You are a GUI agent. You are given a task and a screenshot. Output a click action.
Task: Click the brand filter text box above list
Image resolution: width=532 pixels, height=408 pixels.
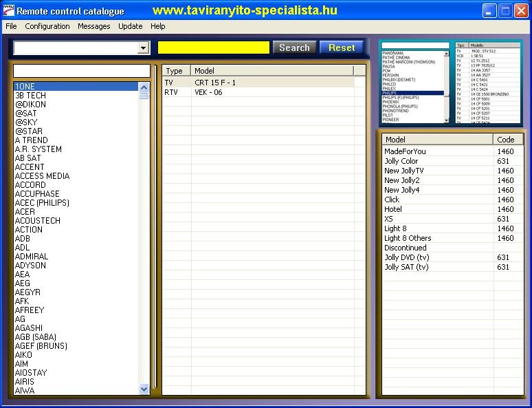[x=81, y=71]
